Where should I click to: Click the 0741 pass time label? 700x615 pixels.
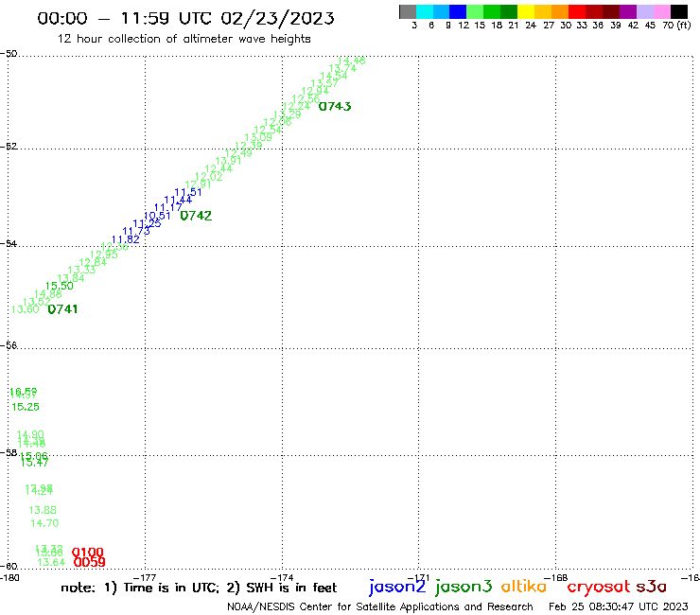63,309
